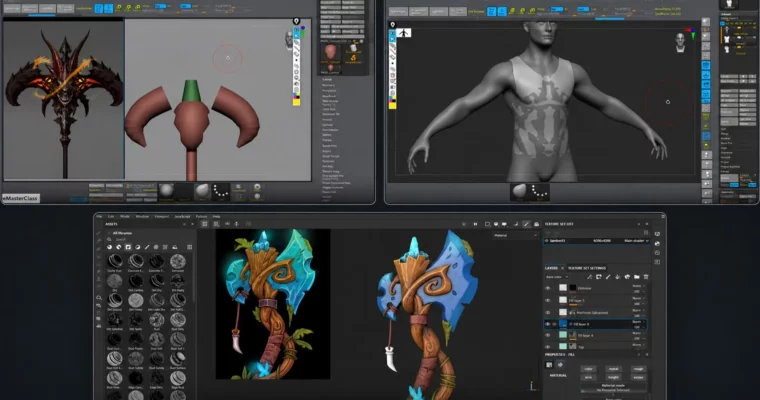760x400 pixels.
Task: Click the Assets search field
Action: tap(150, 239)
